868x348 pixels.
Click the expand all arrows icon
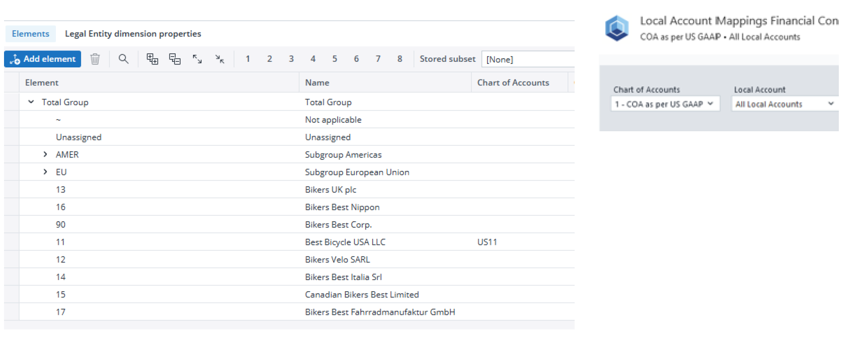click(197, 59)
